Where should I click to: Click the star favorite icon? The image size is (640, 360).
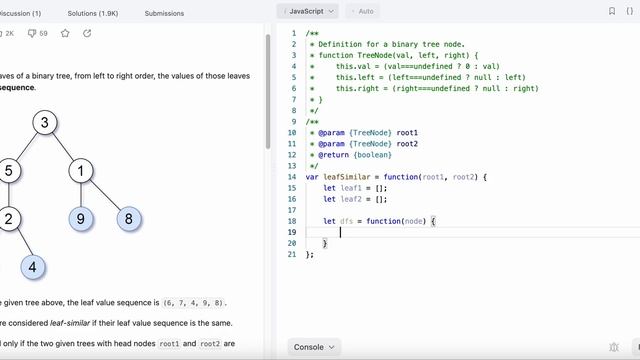(x=65, y=33)
